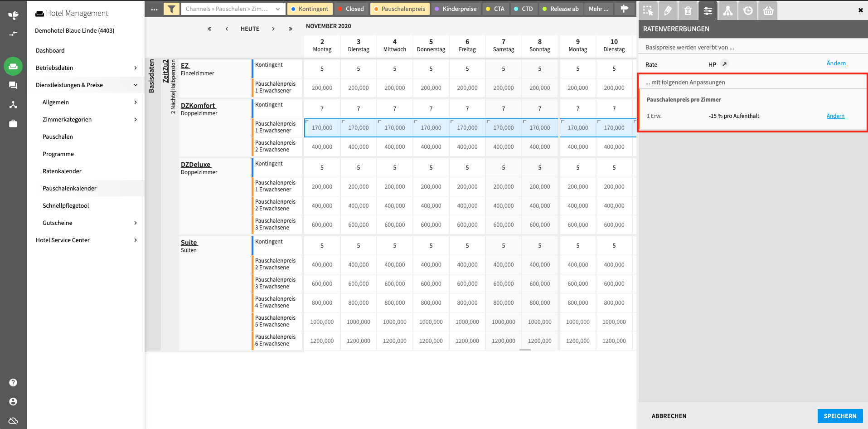Click the leaf logo icon in sidebar

point(13,15)
